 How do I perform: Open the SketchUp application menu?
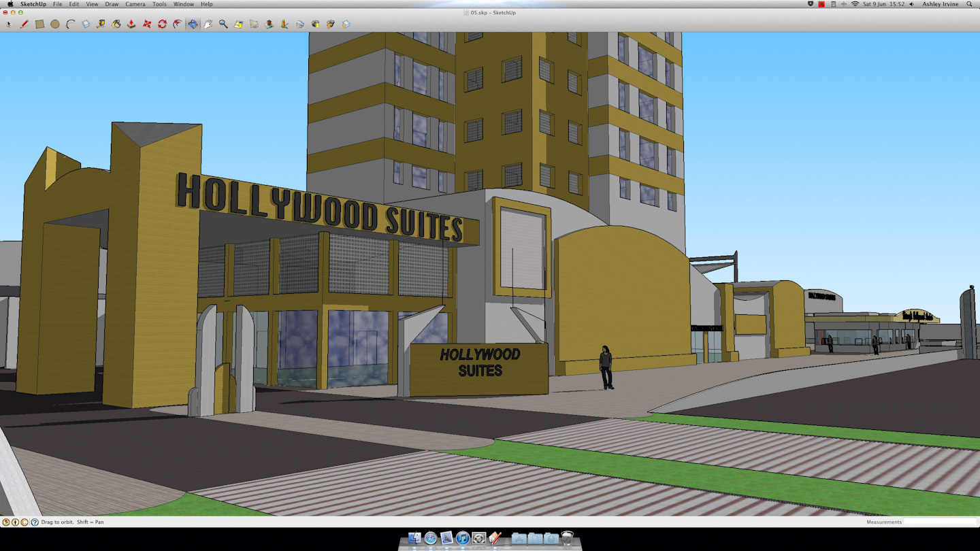pos(33,4)
